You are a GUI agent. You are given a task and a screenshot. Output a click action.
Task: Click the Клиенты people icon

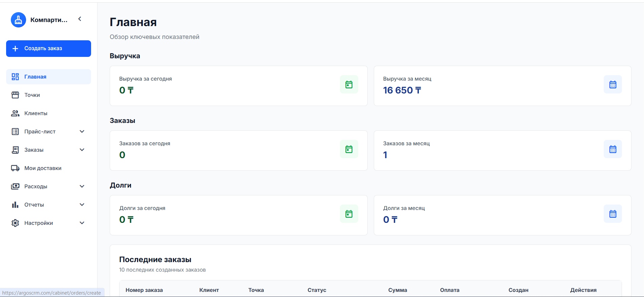click(x=15, y=113)
